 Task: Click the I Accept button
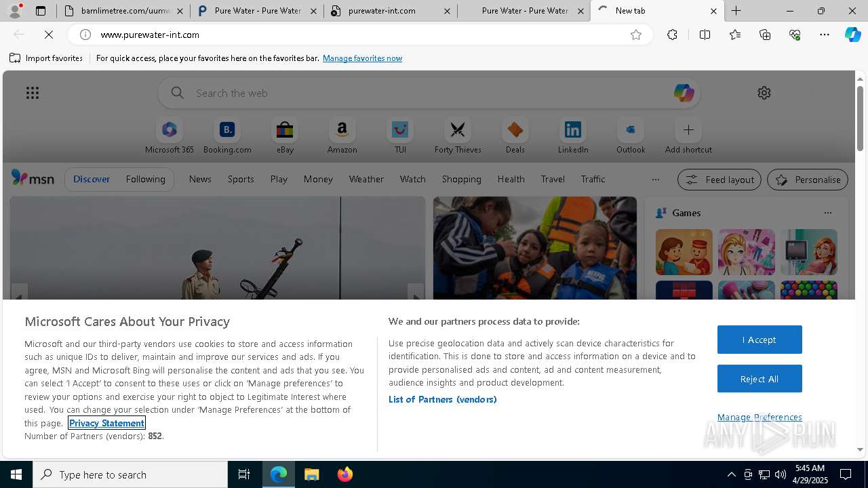coord(759,340)
